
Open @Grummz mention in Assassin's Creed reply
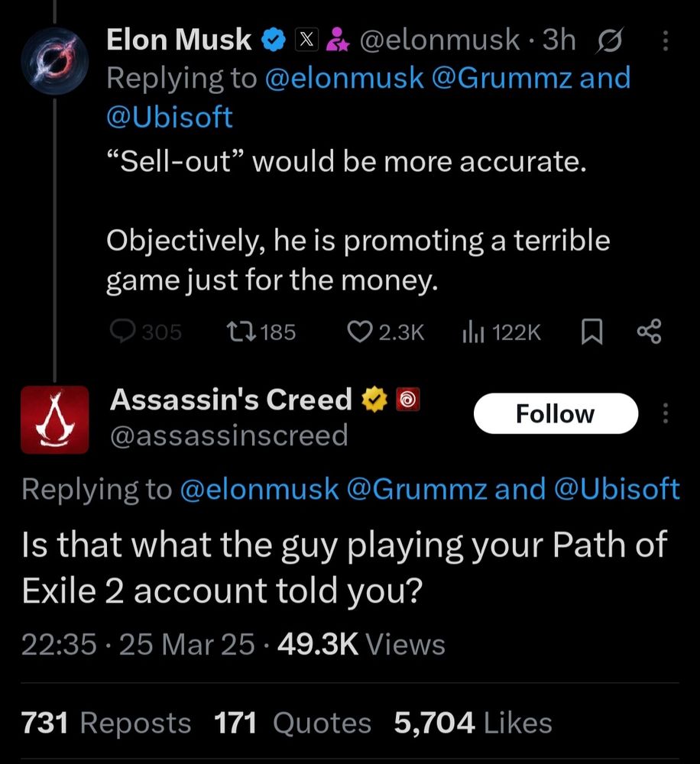[416, 489]
